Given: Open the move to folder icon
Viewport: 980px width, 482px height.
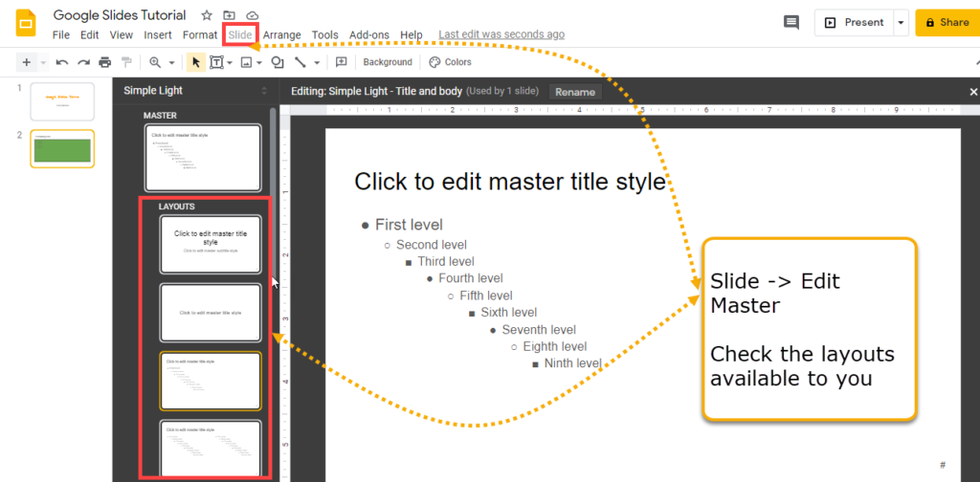Looking at the screenshot, I should click(230, 15).
